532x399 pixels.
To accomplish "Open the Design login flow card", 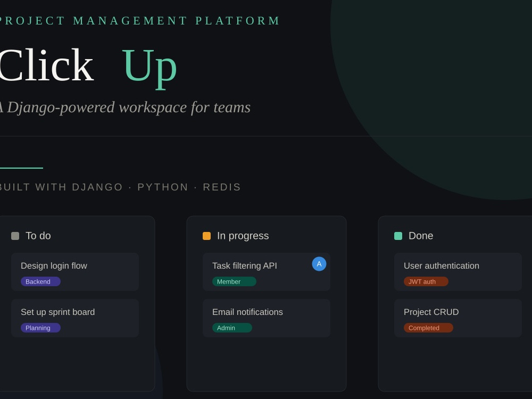I will 75,272.
